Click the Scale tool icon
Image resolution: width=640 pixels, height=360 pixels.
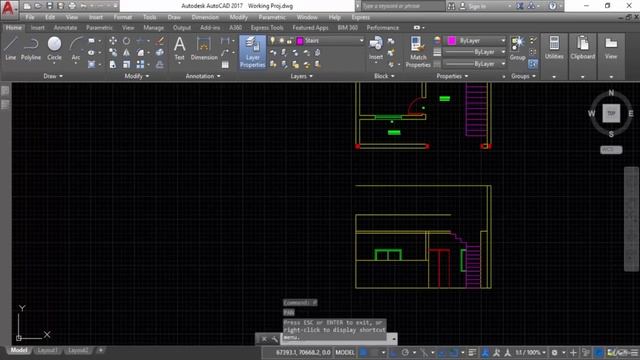pyautogui.click(x=127, y=64)
